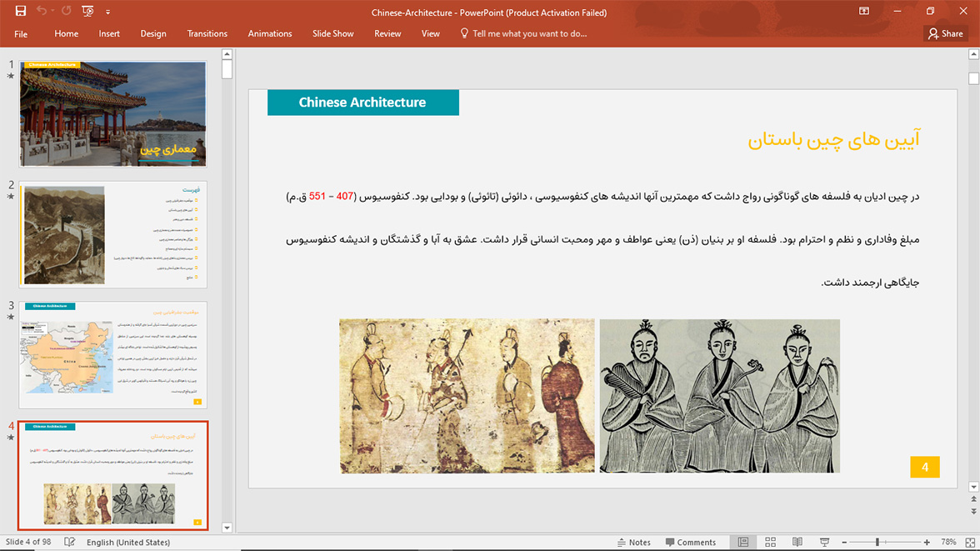Image resolution: width=980 pixels, height=551 pixels.
Task: Click the English (United States) language indicator
Action: 128,542
